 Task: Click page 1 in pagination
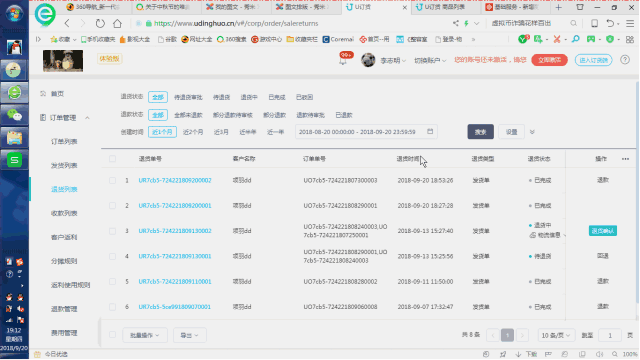pos(507,335)
